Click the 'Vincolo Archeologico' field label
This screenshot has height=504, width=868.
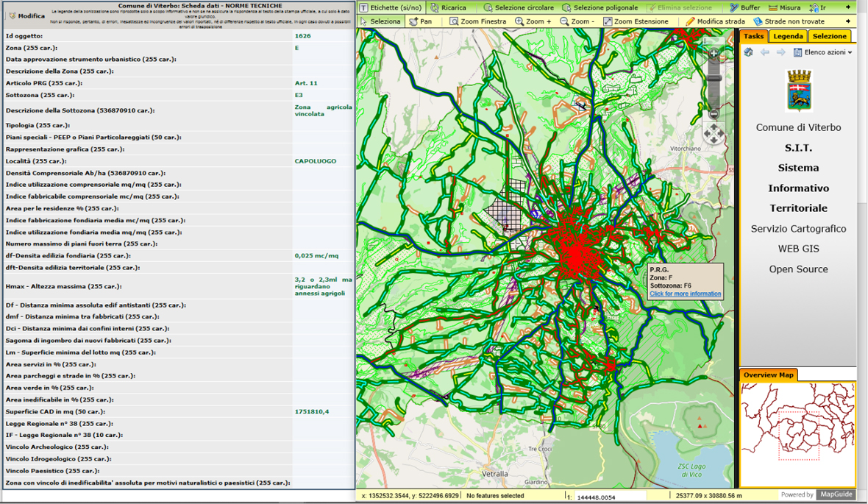tap(57, 447)
